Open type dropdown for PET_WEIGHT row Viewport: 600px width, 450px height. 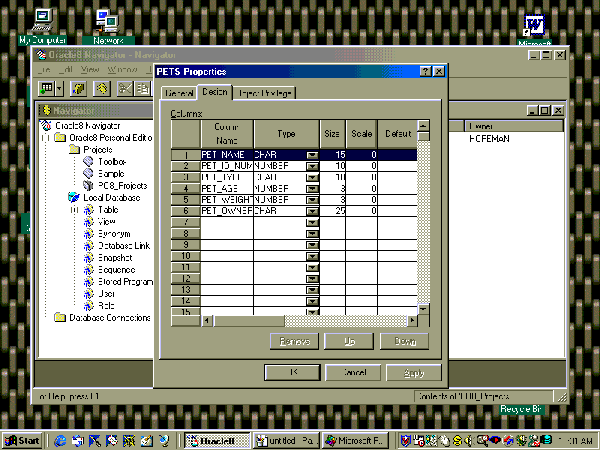click(313, 200)
